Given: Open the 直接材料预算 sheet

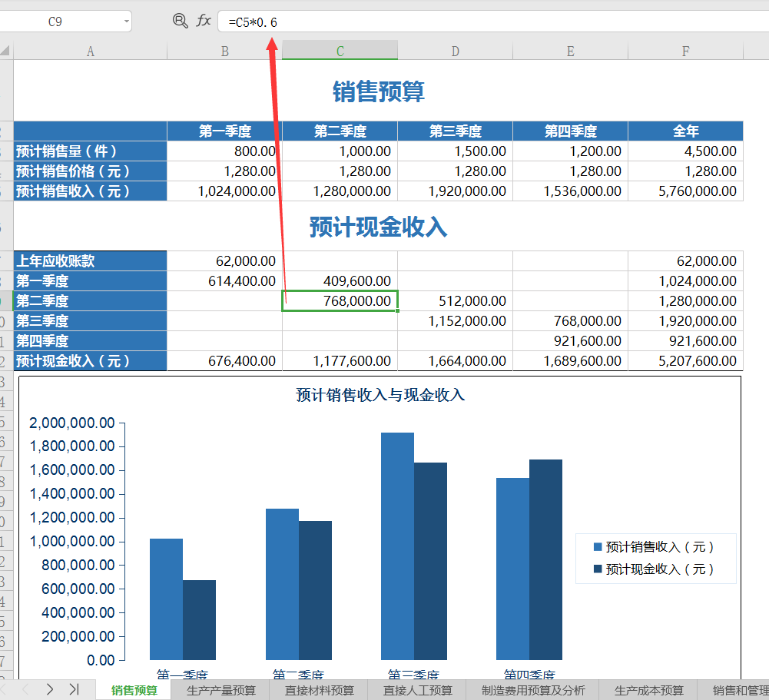Looking at the screenshot, I should [x=317, y=691].
